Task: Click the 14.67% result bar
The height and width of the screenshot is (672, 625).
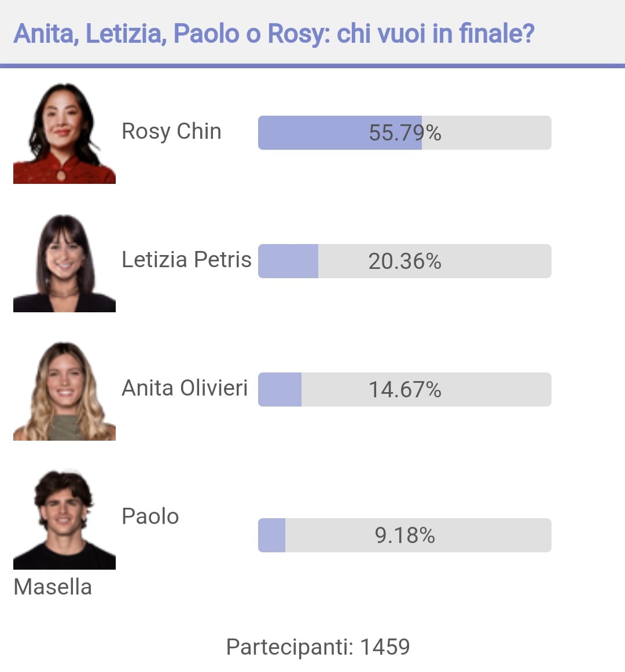Action: point(405,390)
